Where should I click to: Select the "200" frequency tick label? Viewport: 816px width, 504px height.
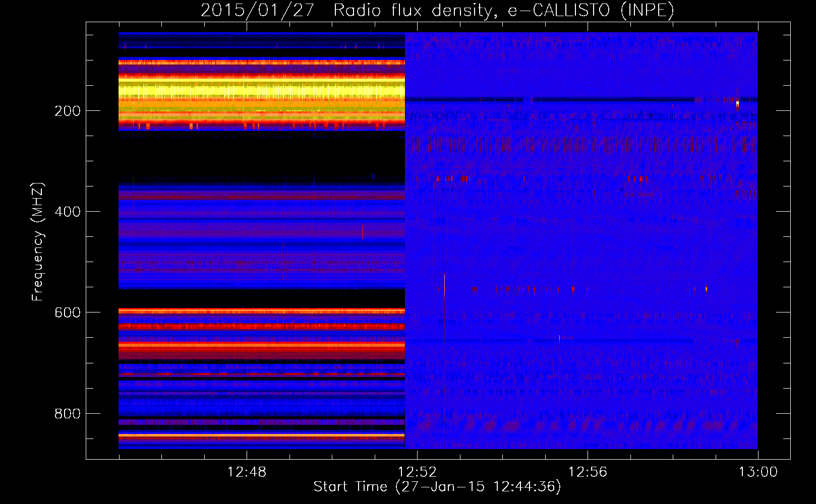[68, 111]
